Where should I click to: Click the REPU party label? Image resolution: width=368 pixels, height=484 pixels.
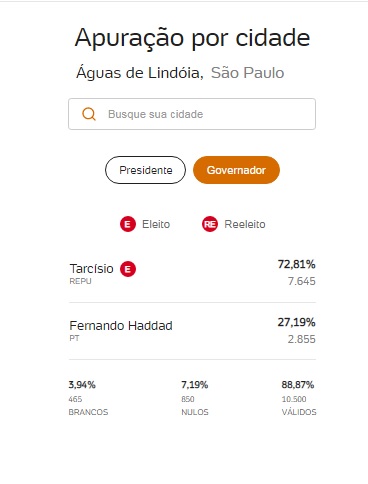click(x=80, y=281)
